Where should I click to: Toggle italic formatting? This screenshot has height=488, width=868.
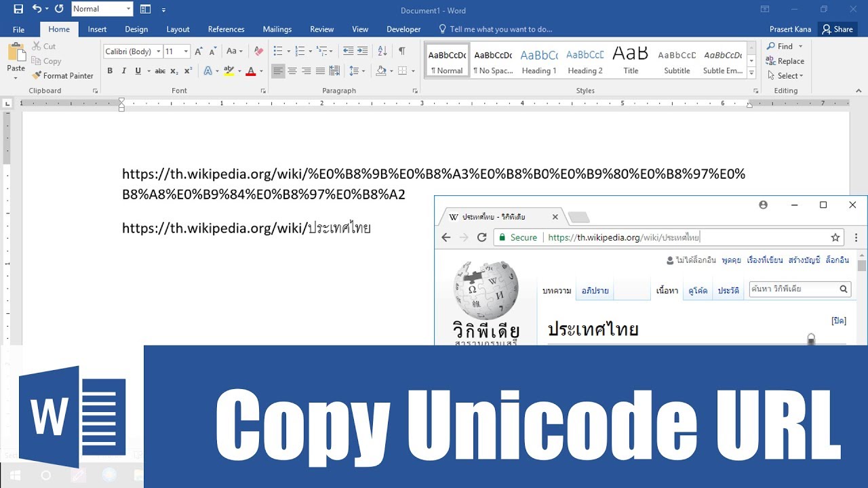tap(124, 70)
